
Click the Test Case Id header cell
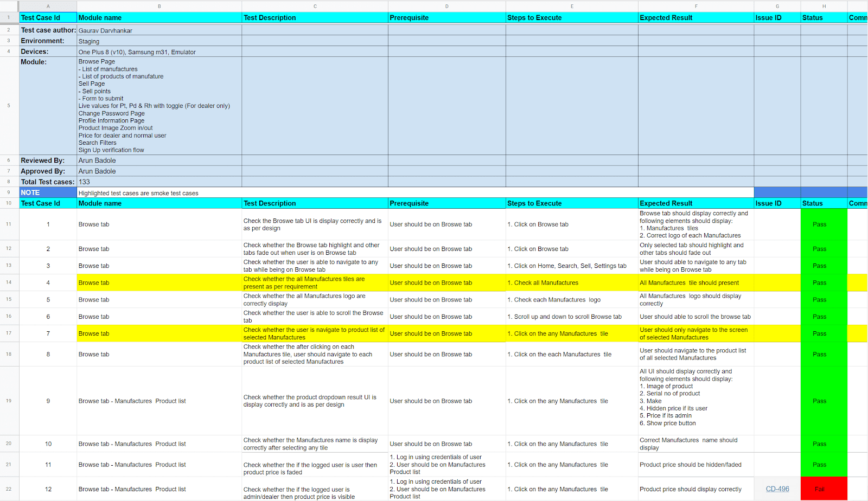pyautogui.click(x=48, y=17)
